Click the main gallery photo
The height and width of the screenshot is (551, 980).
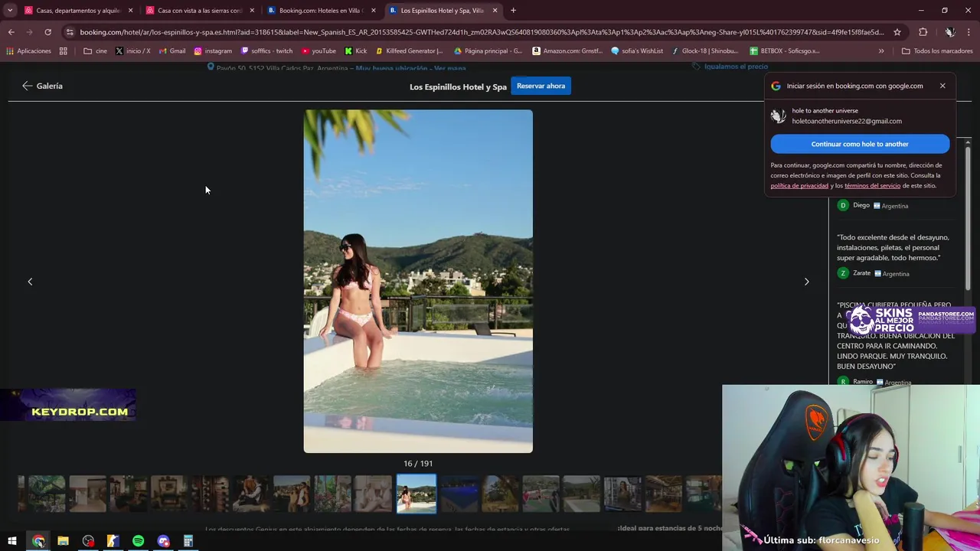418,281
